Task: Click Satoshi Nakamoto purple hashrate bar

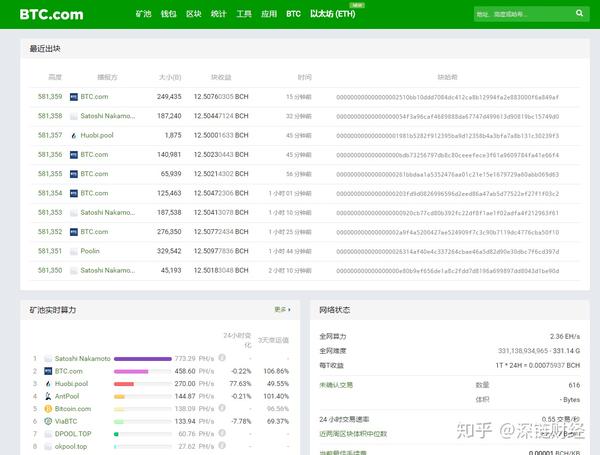Action: (143, 359)
